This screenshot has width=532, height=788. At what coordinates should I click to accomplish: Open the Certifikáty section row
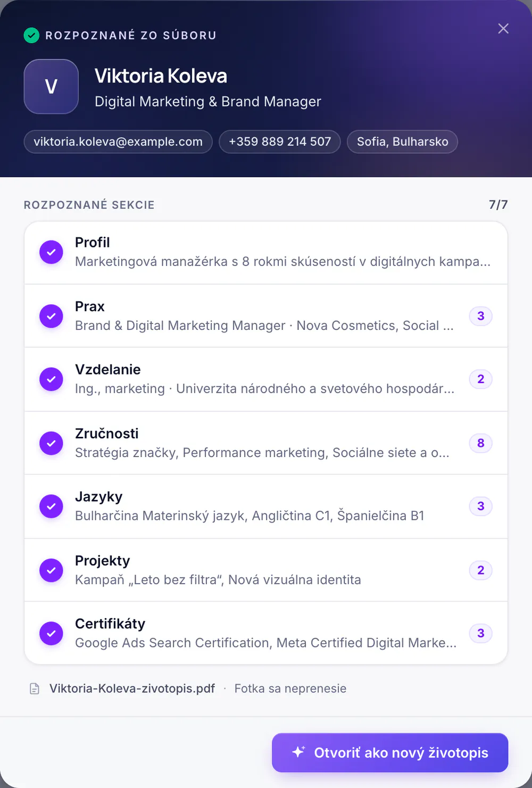point(266,633)
